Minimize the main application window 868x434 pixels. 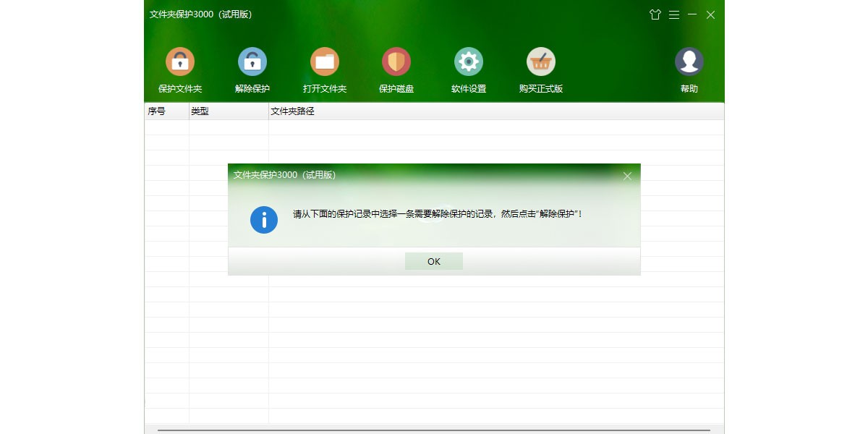coord(692,14)
